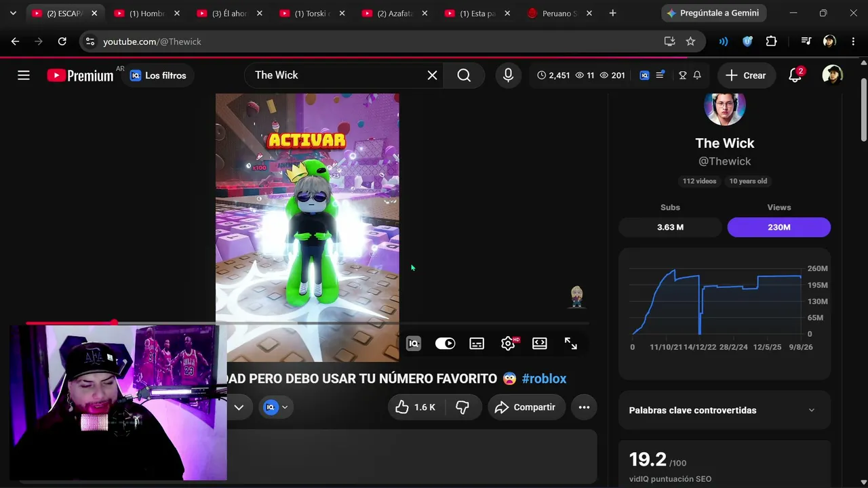Switch to the (1) Torski tab
This screenshot has height=488, width=868.
point(312,13)
